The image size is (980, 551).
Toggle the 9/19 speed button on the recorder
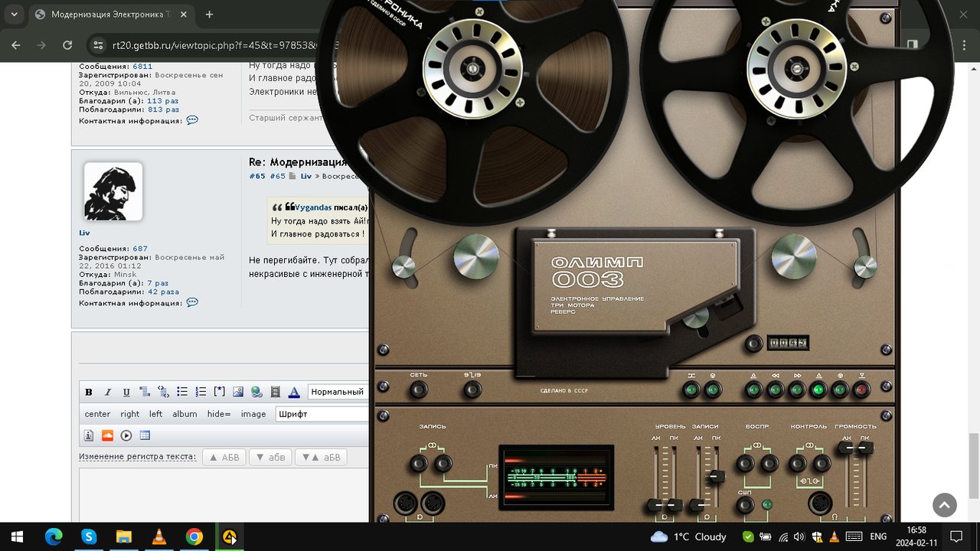tap(472, 390)
